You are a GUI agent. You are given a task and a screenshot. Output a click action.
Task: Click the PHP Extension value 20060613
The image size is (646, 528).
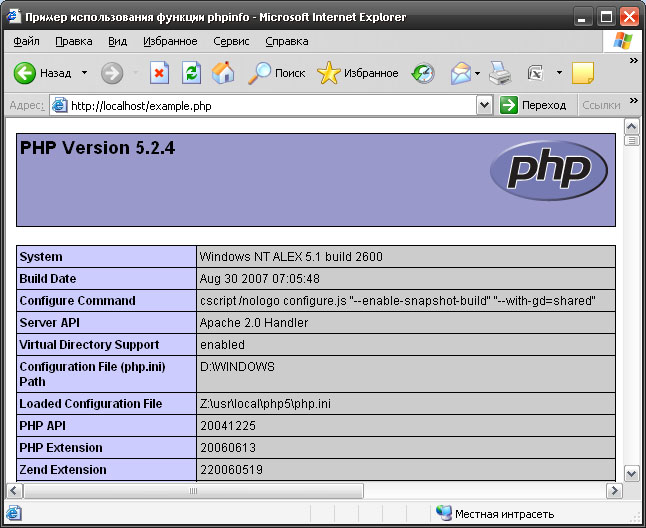(228, 448)
